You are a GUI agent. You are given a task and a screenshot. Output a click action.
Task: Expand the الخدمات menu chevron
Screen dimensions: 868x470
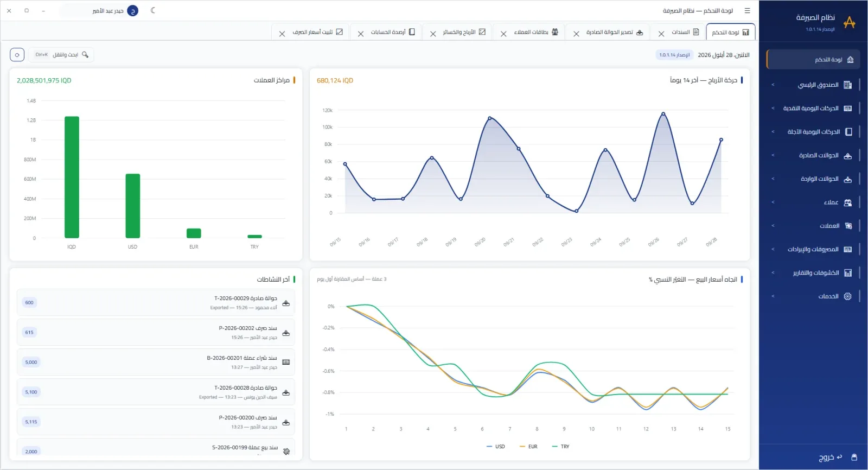(773, 296)
